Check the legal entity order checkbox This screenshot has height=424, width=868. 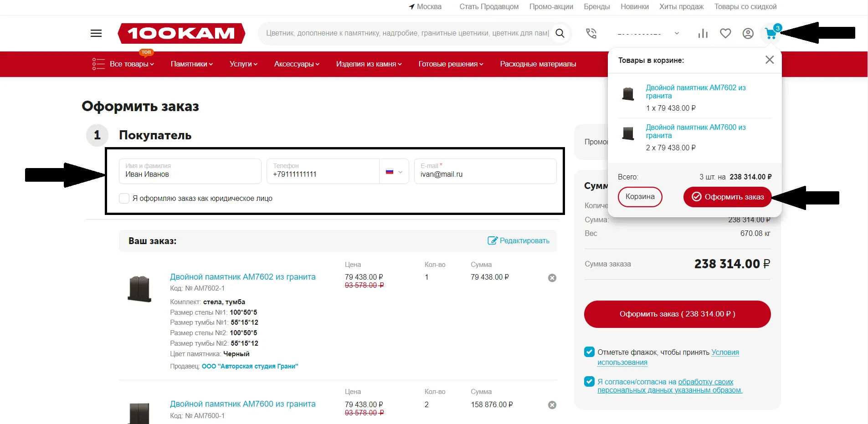click(124, 199)
